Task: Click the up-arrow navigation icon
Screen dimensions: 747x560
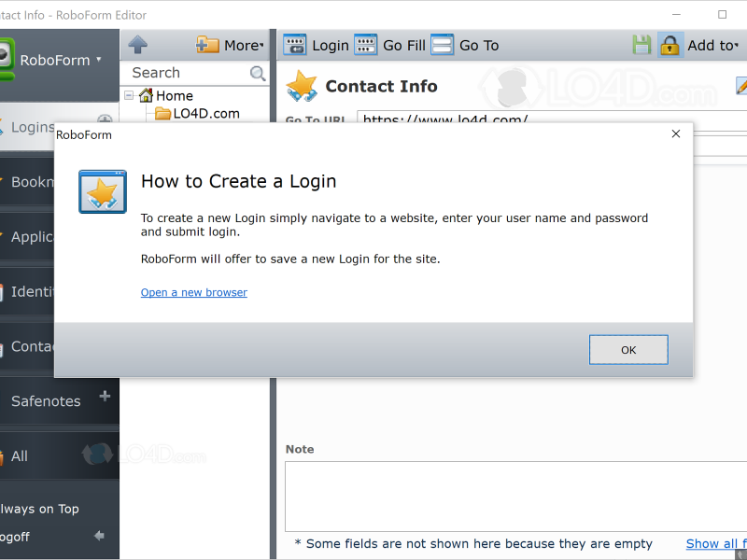Action: 137,45
